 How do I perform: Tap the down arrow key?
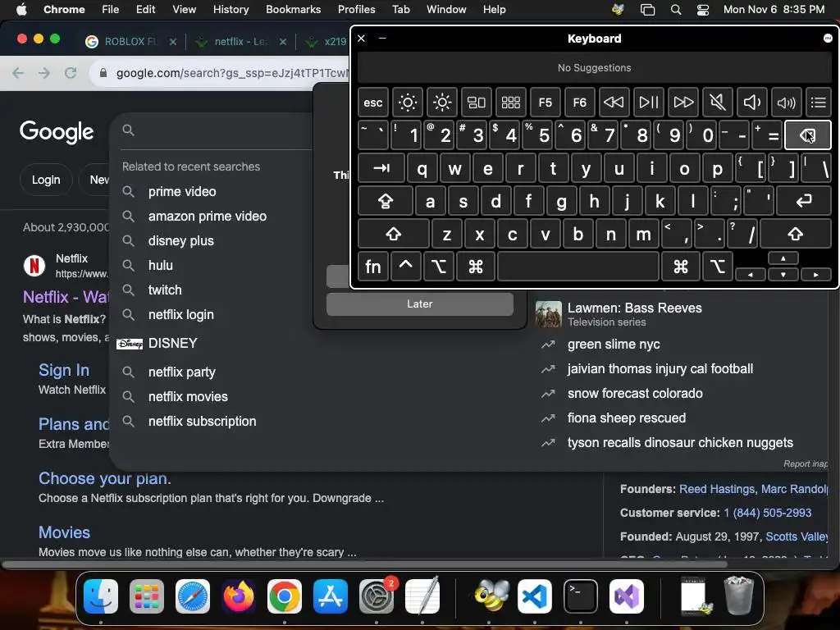[783, 274]
